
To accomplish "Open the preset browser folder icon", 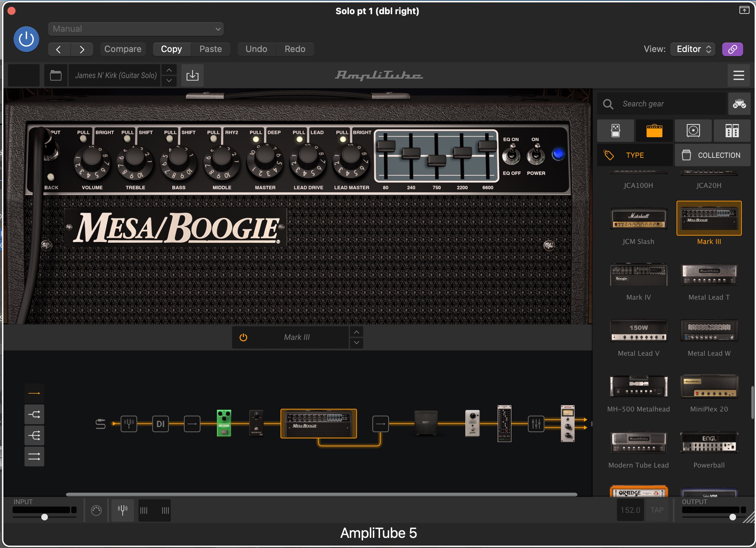I will tap(56, 75).
